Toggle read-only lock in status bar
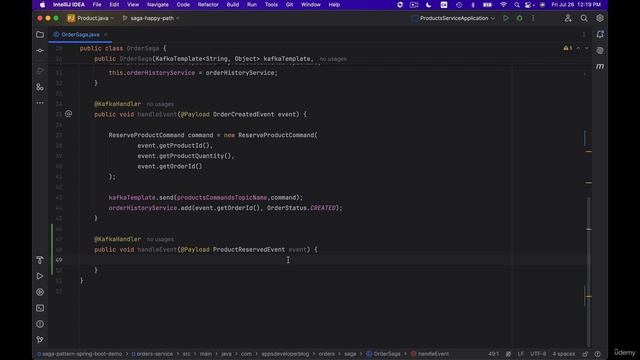640x360 pixels. tap(585, 354)
